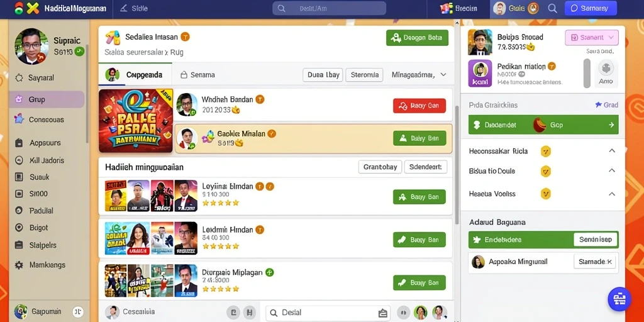Click the main list vertical scrollbar
Image resolution: width=644 pixels, height=322 pixels.
[x=457, y=164]
